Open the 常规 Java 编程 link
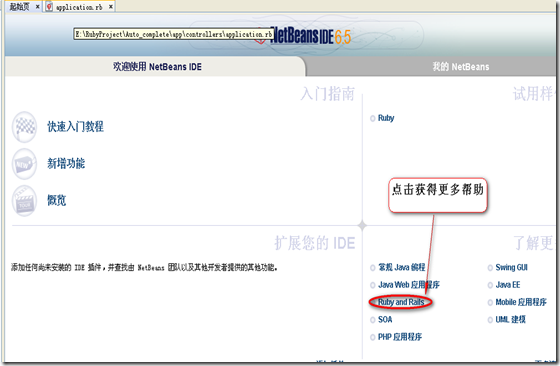The height and width of the screenshot is (366, 560). tap(401, 267)
